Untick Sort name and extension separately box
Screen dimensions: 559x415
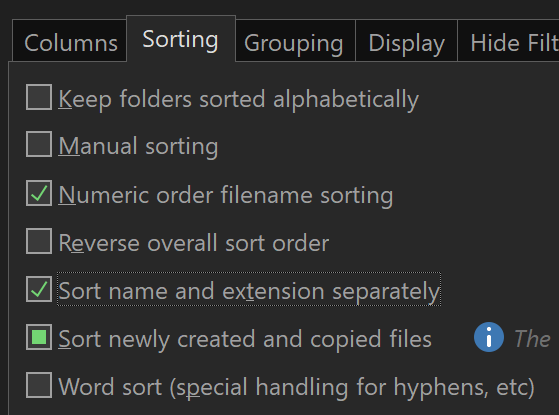[39, 289]
